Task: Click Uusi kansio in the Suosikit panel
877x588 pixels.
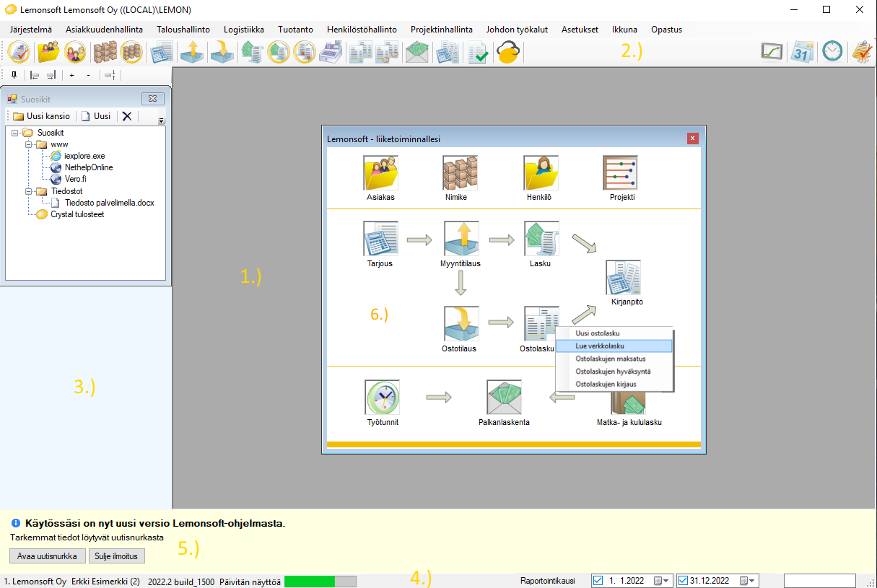Action: click(x=41, y=115)
